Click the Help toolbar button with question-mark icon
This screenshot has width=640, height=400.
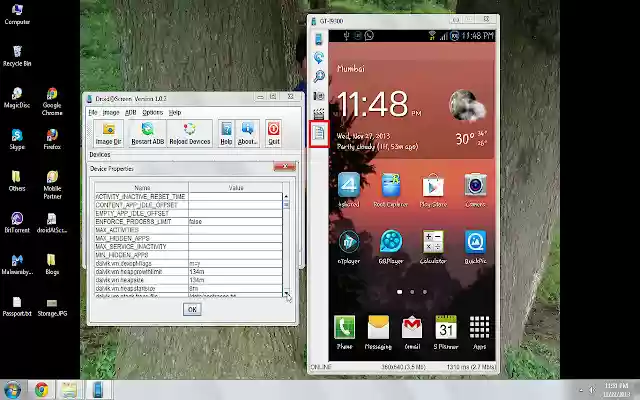point(226,133)
